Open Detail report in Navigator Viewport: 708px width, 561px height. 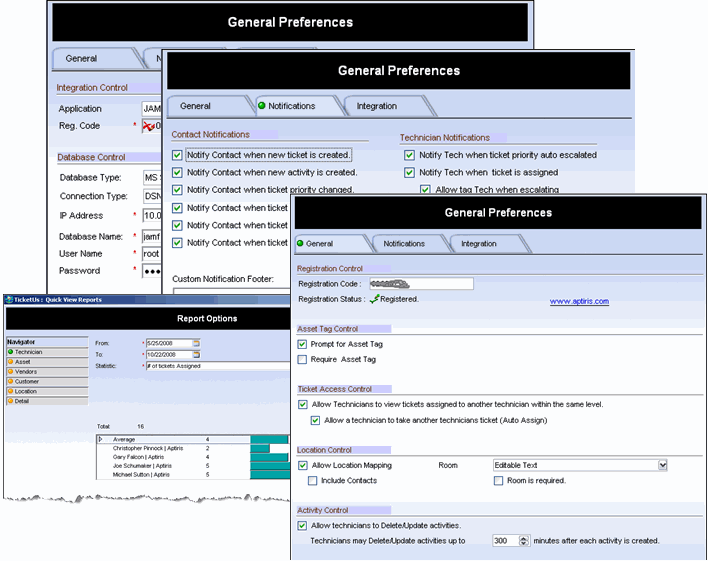point(24,400)
